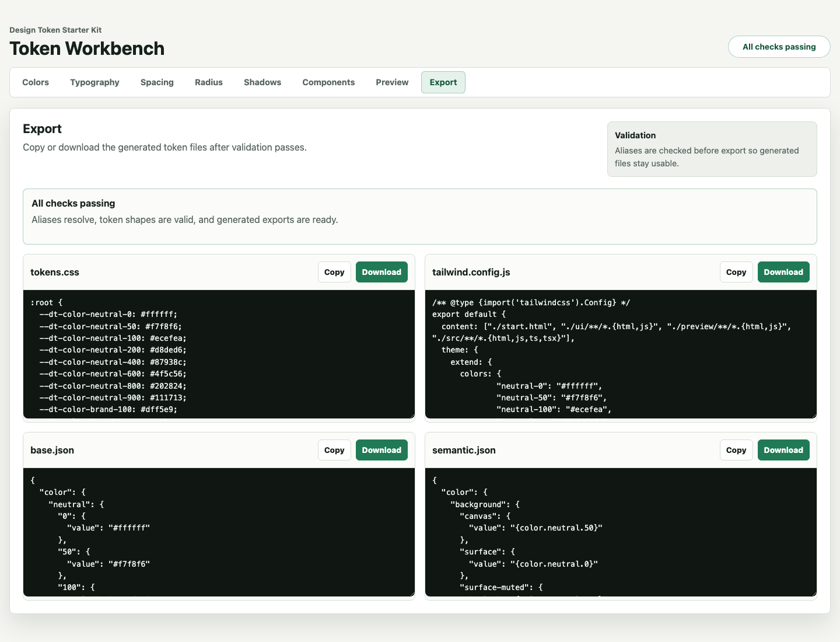This screenshot has height=642, width=840.
Task: Select the Export tab
Action: click(x=443, y=82)
